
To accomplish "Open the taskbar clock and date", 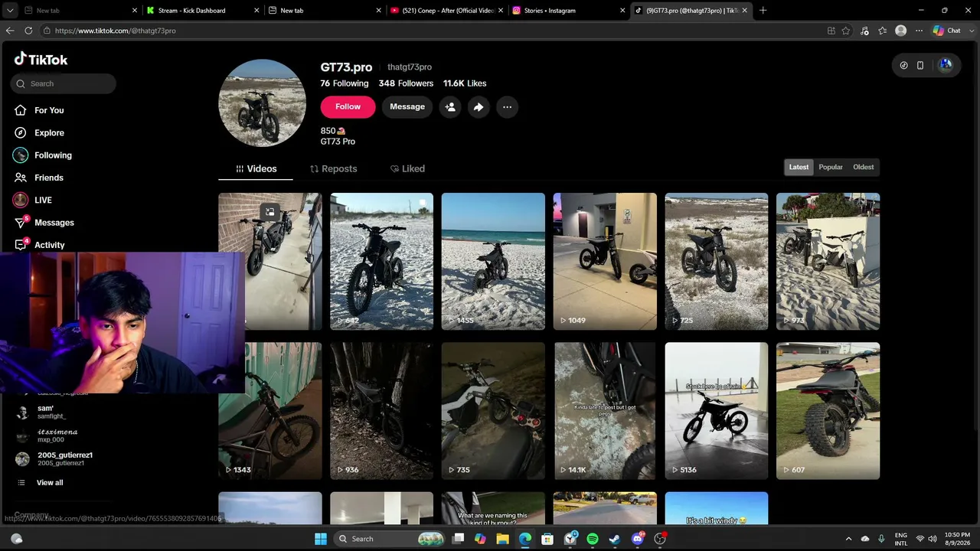I will coord(957,539).
